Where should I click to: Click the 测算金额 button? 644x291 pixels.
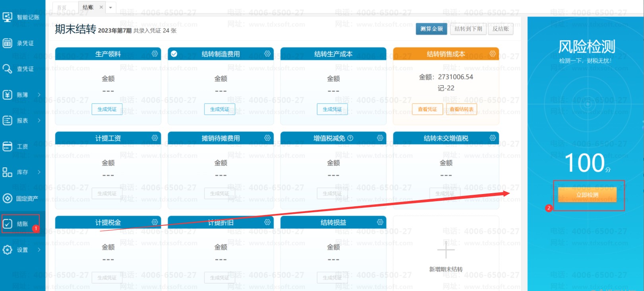[431, 29]
